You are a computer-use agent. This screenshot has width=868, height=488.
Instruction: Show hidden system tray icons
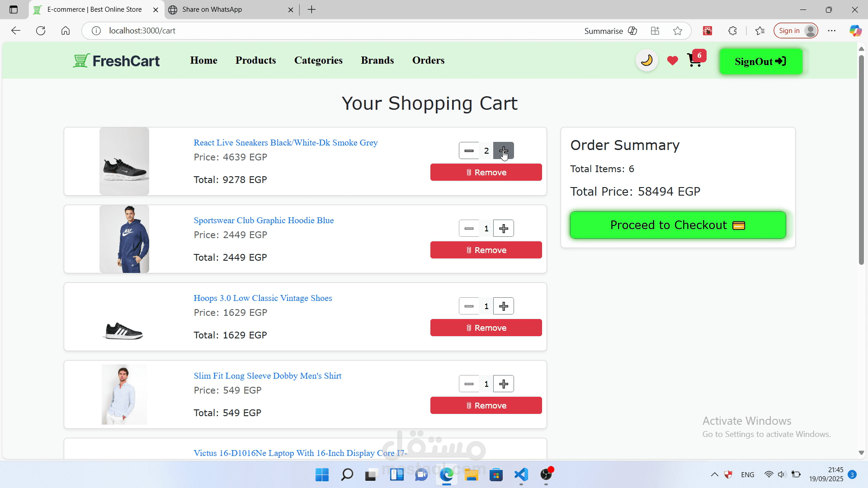pyautogui.click(x=714, y=475)
